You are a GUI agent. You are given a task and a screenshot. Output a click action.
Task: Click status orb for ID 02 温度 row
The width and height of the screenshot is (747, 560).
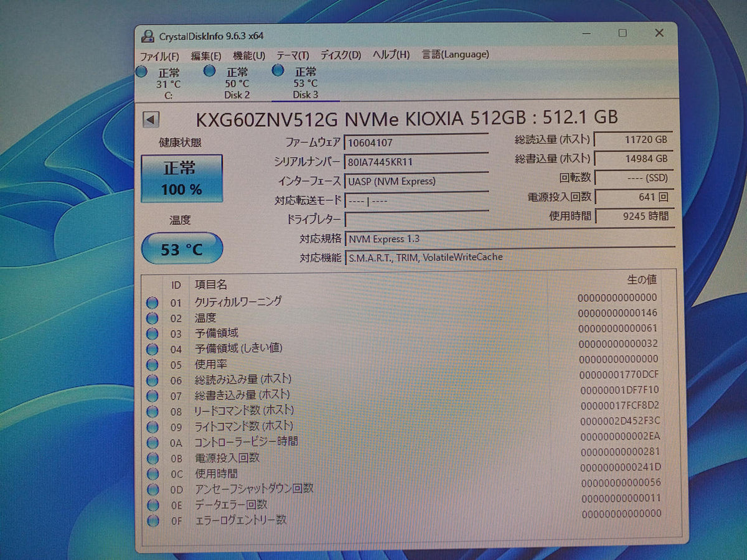(153, 319)
